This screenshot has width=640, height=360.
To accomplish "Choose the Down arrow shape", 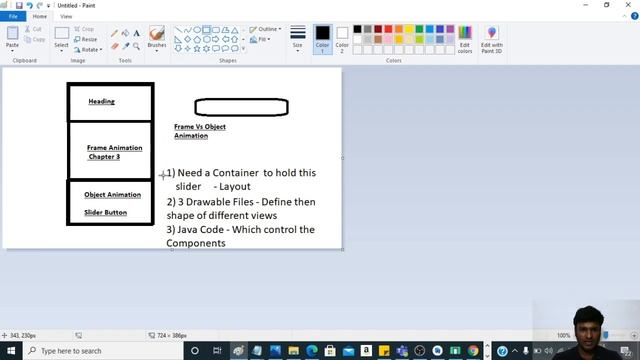I will pyautogui.click(x=178, y=49).
